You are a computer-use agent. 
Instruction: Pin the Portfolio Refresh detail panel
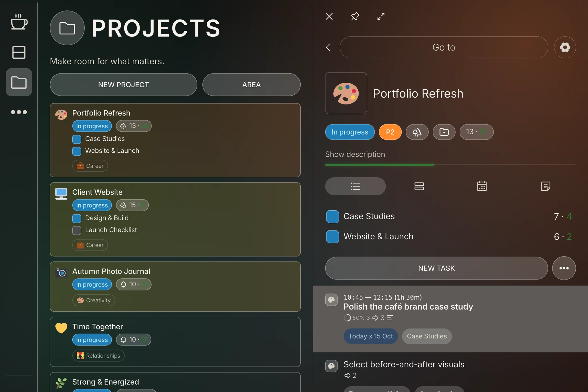355,16
